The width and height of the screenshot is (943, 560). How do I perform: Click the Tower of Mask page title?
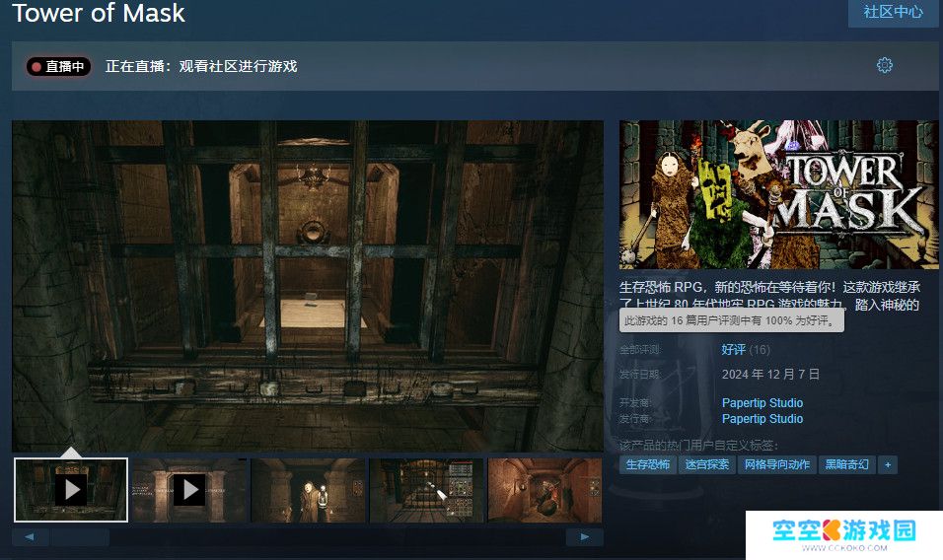coord(99,13)
